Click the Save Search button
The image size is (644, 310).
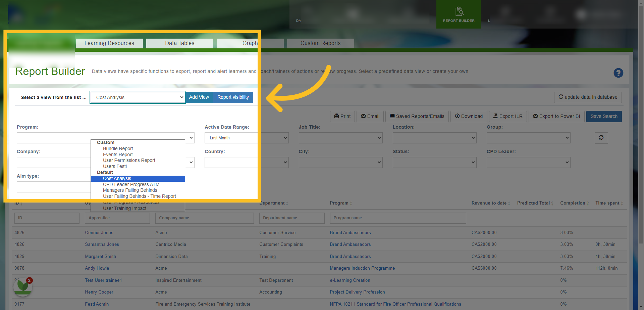pyautogui.click(x=604, y=117)
